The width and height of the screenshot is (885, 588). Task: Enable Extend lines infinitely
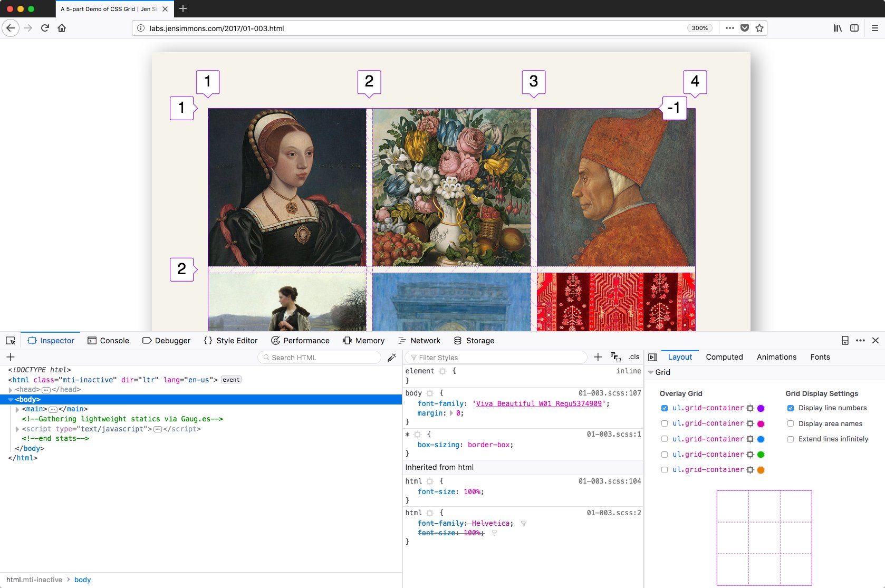tap(791, 439)
